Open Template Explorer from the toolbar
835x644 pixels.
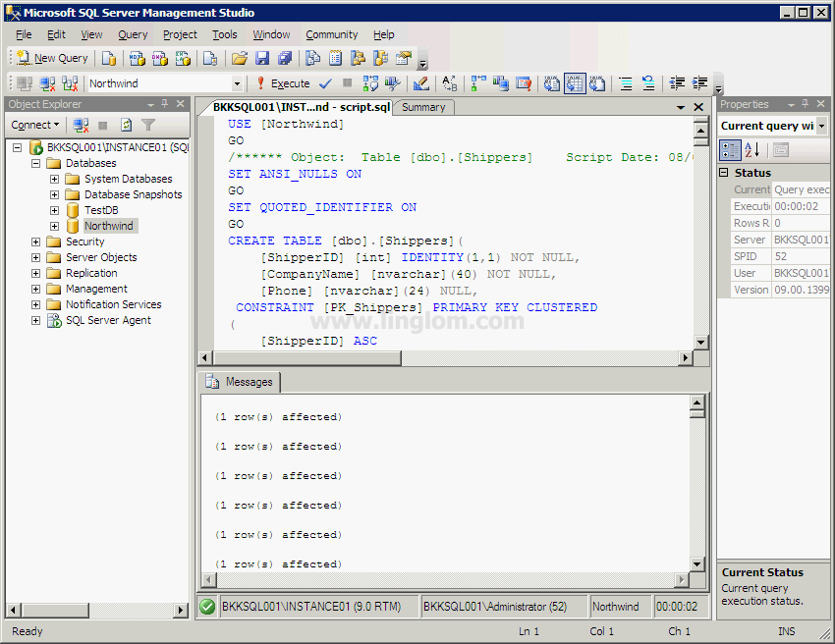point(381,58)
